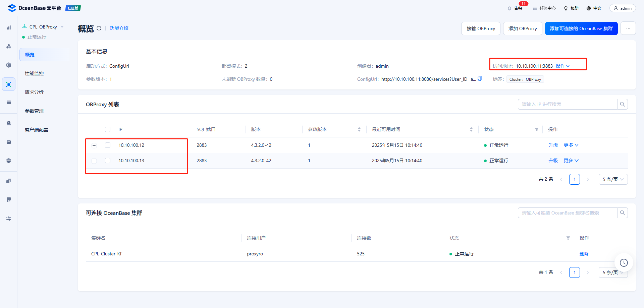Open the 状态 filter in OBProxy list header
The height and width of the screenshot is (308, 644).
tap(537, 129)
